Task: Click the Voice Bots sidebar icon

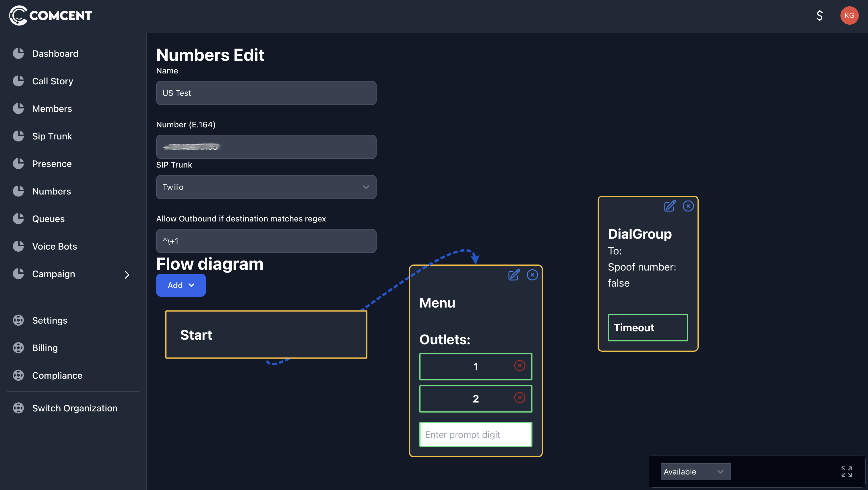Action: [x=19, y=246]
